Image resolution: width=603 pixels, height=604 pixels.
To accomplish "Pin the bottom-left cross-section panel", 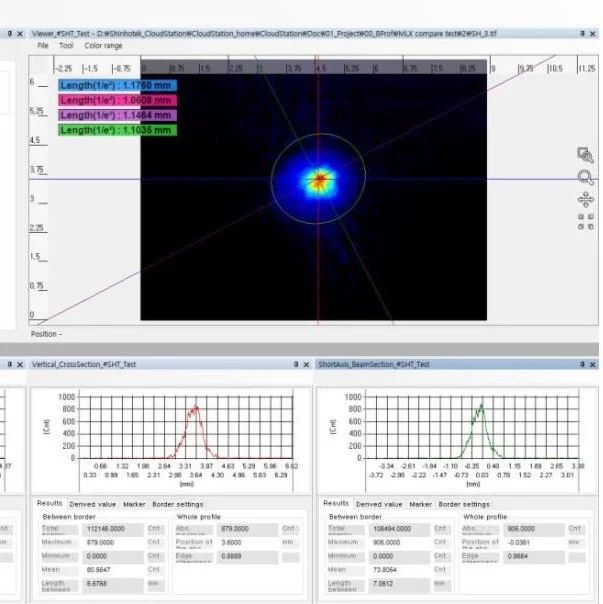I will tap(10, 364).
